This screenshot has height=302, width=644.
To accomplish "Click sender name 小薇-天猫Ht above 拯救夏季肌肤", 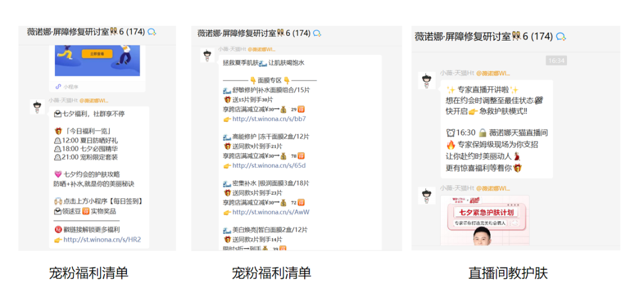I will (232, 50).
